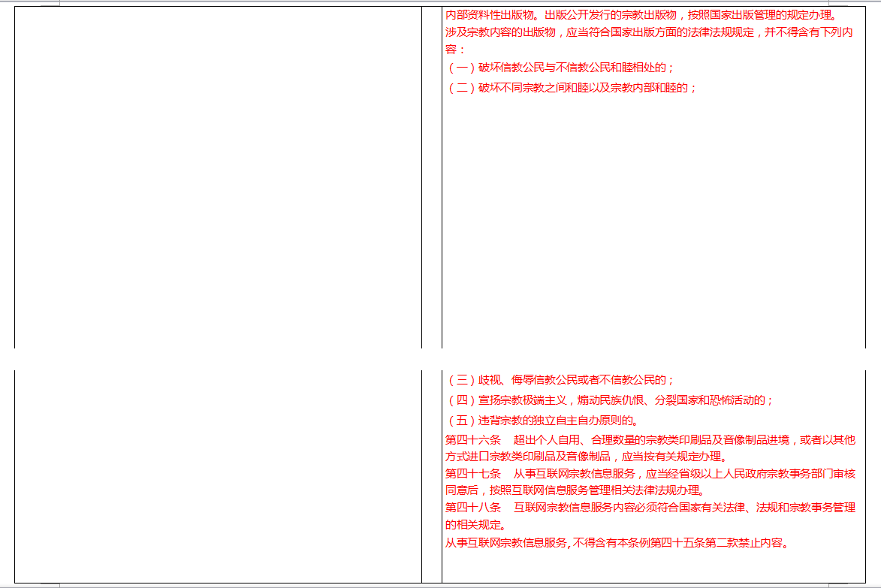881x588 pixels.
Task: Click the 第四十七条 article heading
Action: point(473,474)
